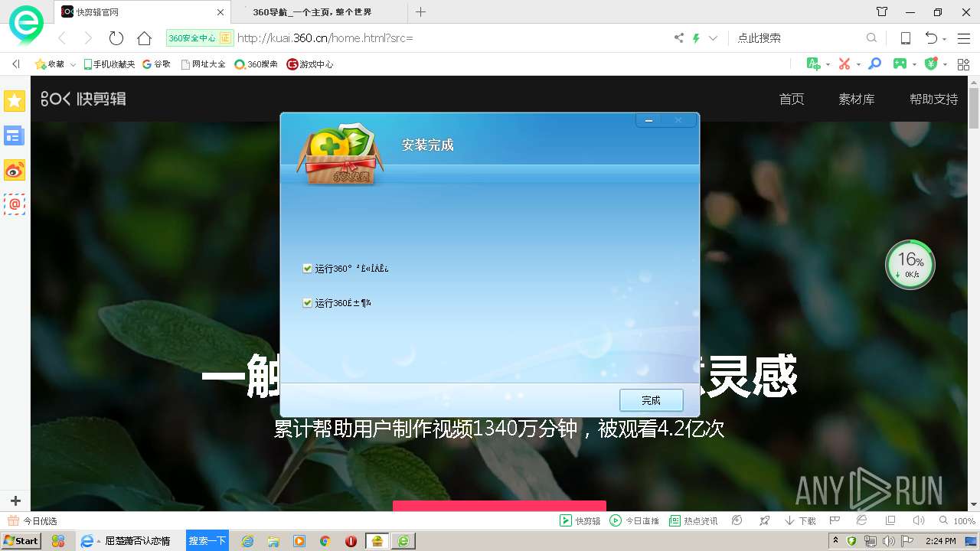Click the translate extension icon
This screenshot has width=980, height=551.
(x=814, y=64)
